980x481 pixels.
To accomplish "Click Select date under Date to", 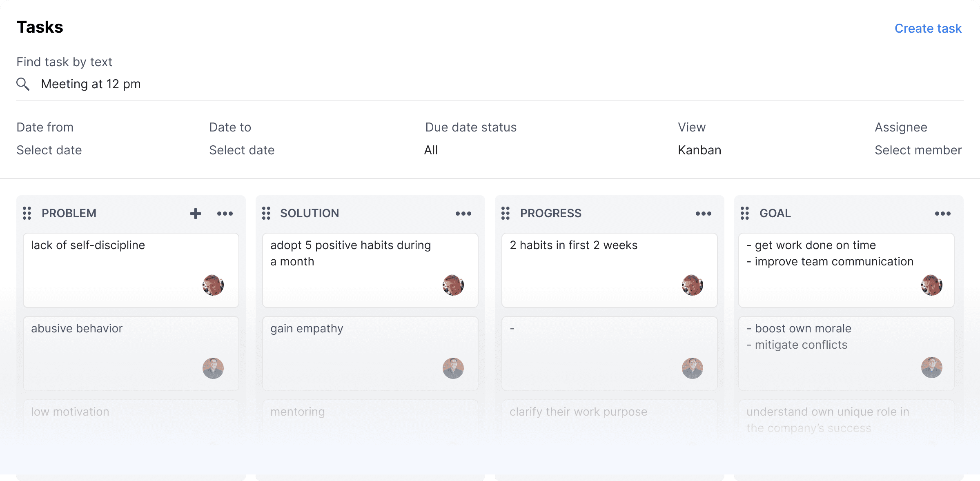I will pos(241,150).
